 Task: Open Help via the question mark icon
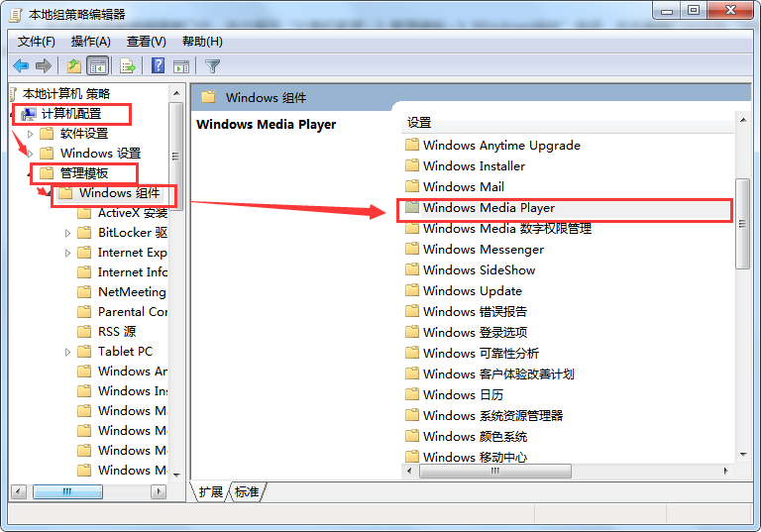(x=158, y=66)
